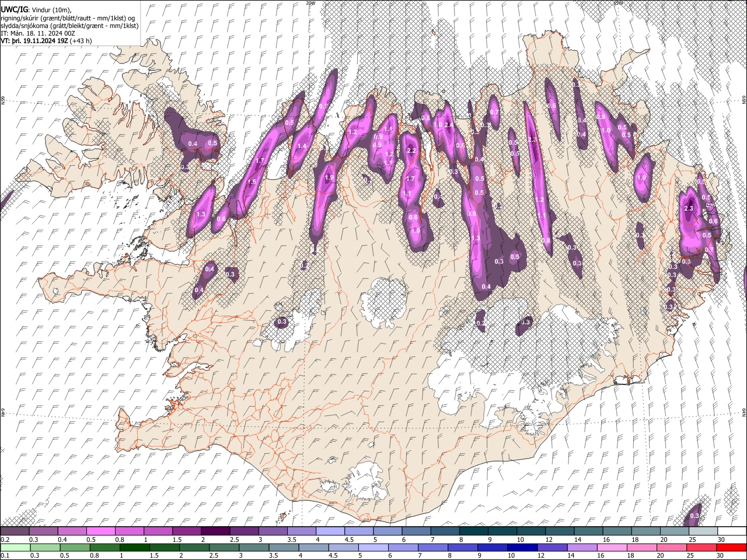747x560 pixels.
Task: Click 'Vindur (10m)' in the header
Action: click(51, 10)
